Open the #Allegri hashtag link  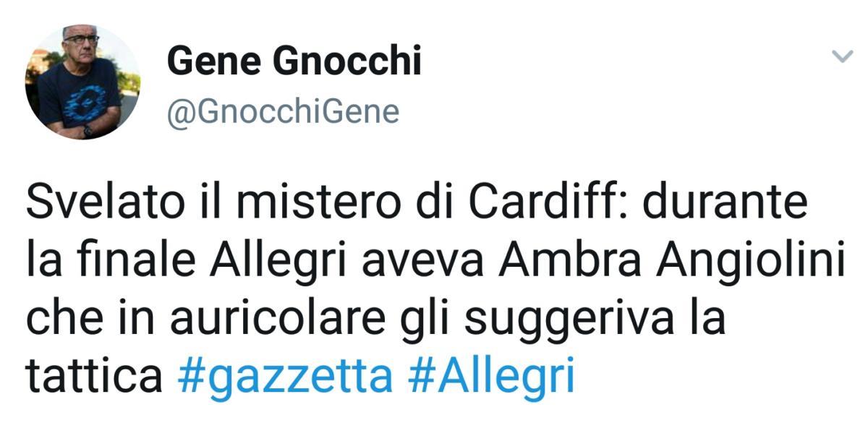pyautogui.click(x=491, y=376)
